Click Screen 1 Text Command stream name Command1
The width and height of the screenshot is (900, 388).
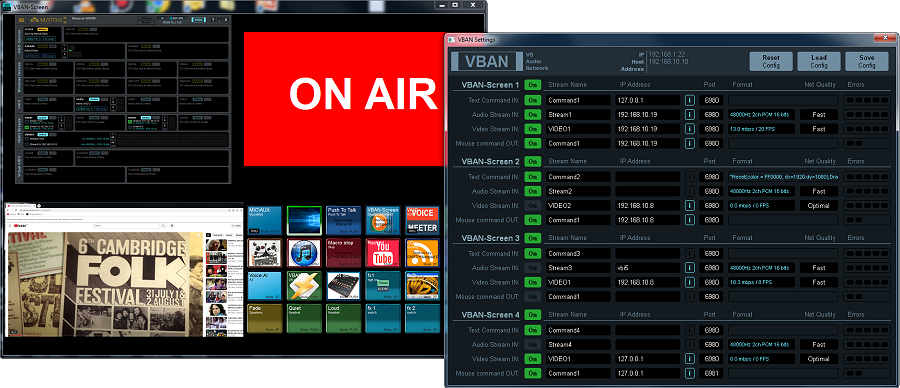coord(577,100)
